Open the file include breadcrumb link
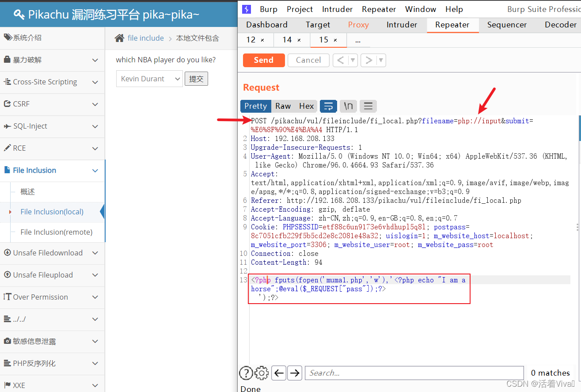 146,38
